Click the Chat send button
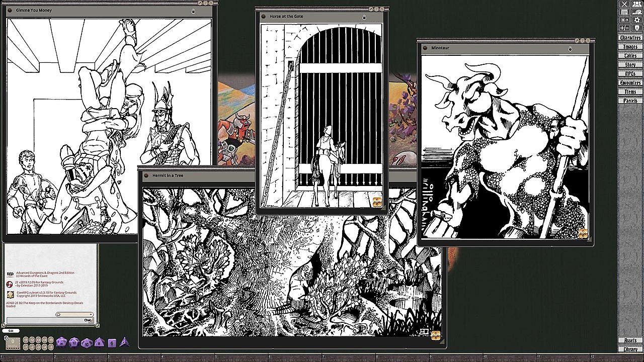The width and height of the screenshot is (644, 362). tap(88, 320)
